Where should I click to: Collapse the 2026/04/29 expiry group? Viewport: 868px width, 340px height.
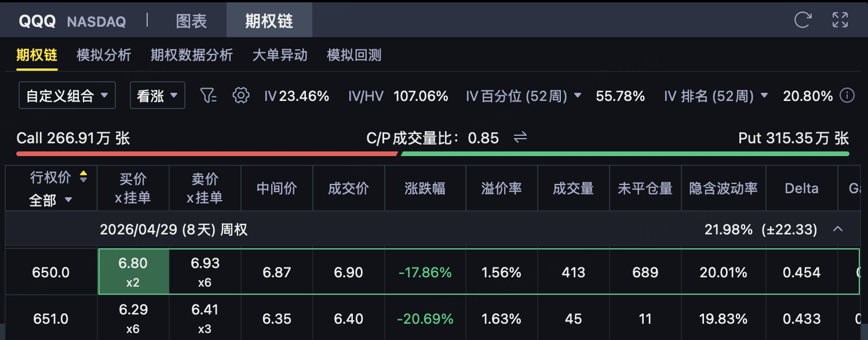(837, 230)
